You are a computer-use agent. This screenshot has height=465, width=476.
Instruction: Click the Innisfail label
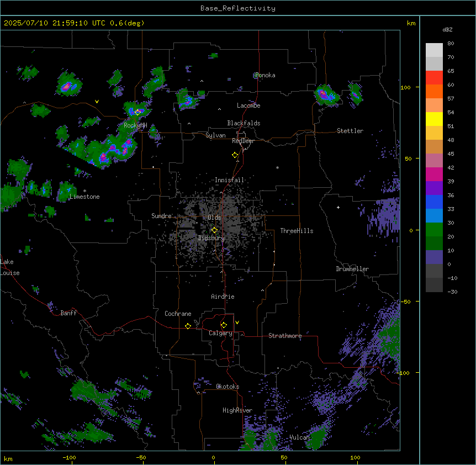229,180
